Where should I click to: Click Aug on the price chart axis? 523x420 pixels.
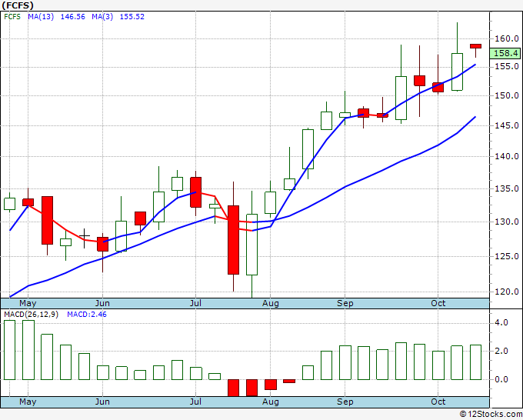click(x=271, y=303)
